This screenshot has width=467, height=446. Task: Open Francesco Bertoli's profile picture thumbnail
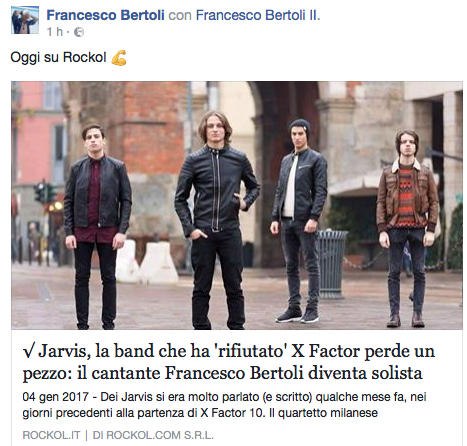[25, 20]
